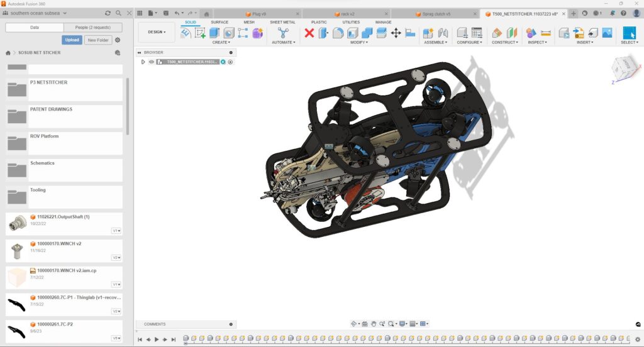The height and width of the screenshot is (347, 644).
Task: Open the DESIGN workspace dropdown
Action: tap(157, 32)
